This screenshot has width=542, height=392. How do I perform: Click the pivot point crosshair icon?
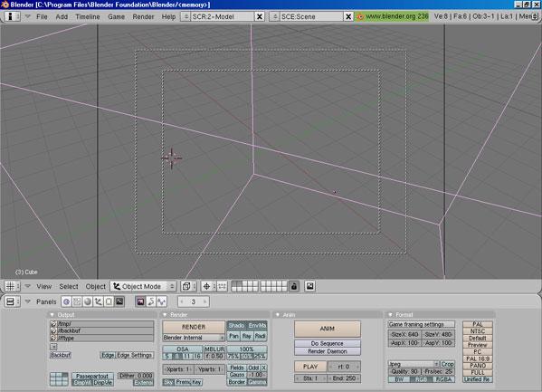click(206, 286)
